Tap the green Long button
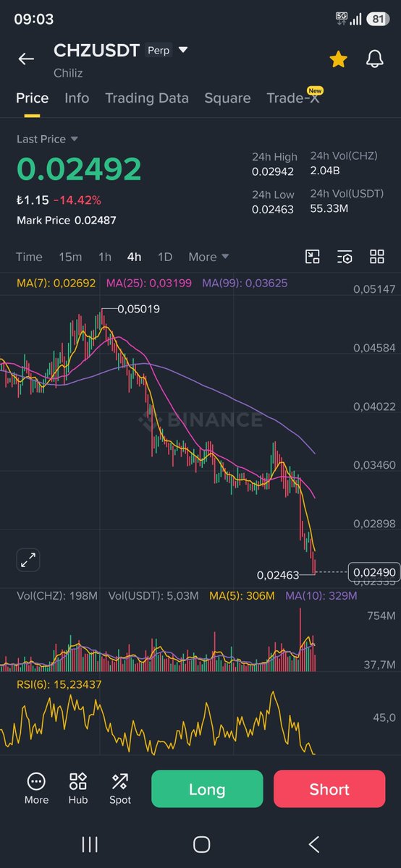This screenshot has height=868, width=401. (207, 789)
